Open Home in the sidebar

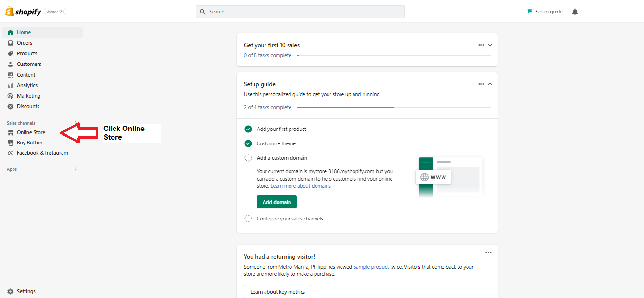click(42, 32)
